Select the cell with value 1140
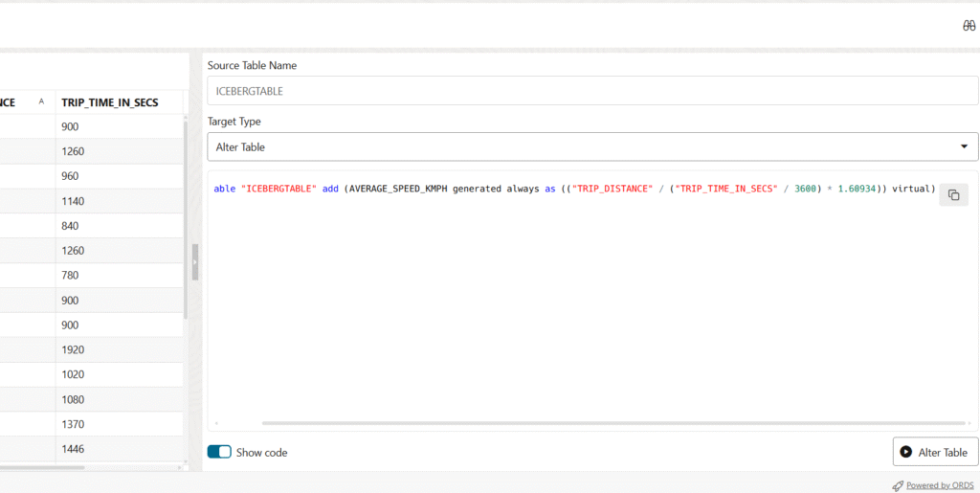This screenshot has height=493, width=980. [118, 201]
